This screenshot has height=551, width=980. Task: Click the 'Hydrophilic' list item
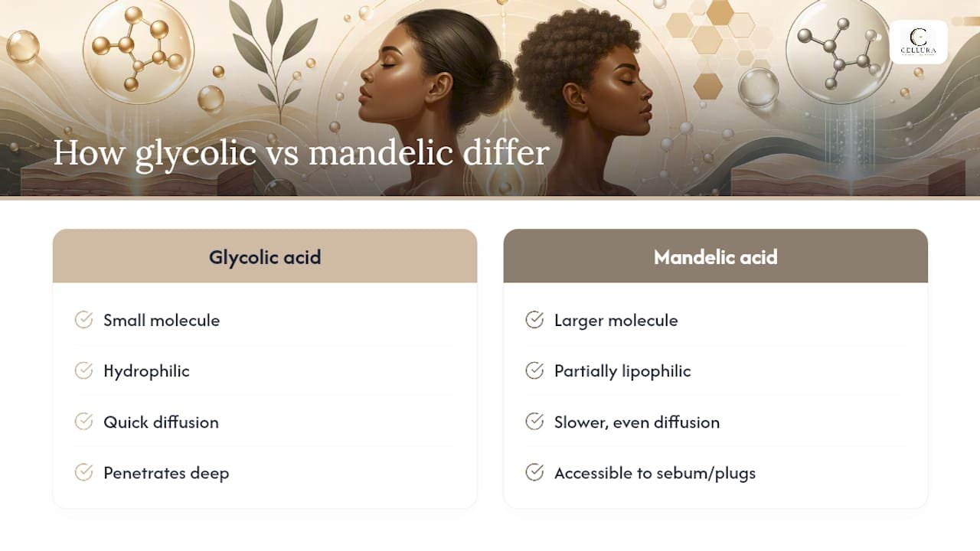coord(146,371)
